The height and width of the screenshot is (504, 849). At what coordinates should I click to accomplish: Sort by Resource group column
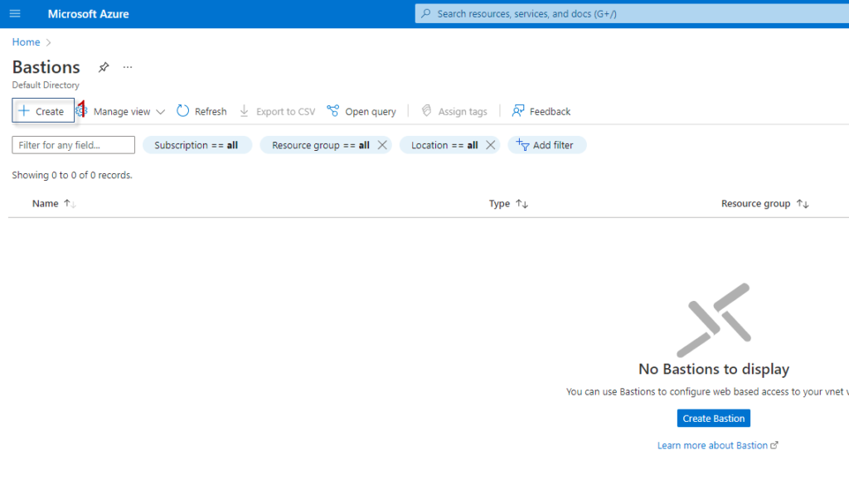pyautogui.click(x=764, y=204)
